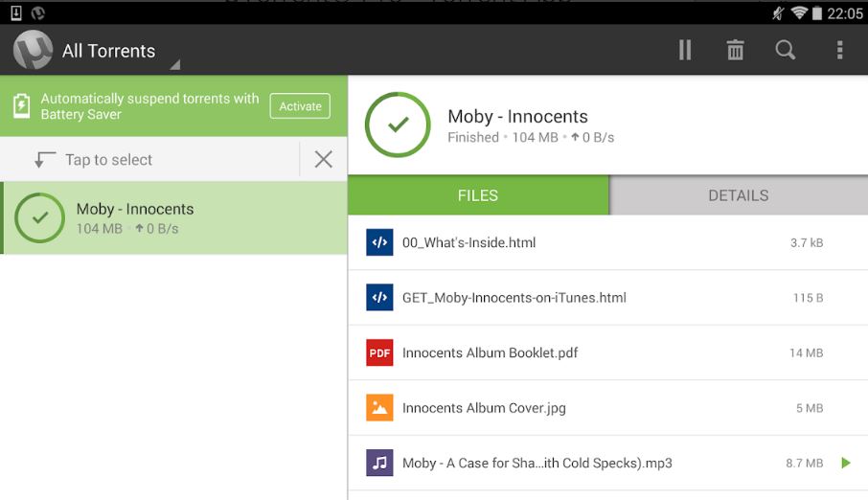This screenshot has width=868, height=500.
Task: Switch to the DETAILS tab
Action: coord(739,194)
